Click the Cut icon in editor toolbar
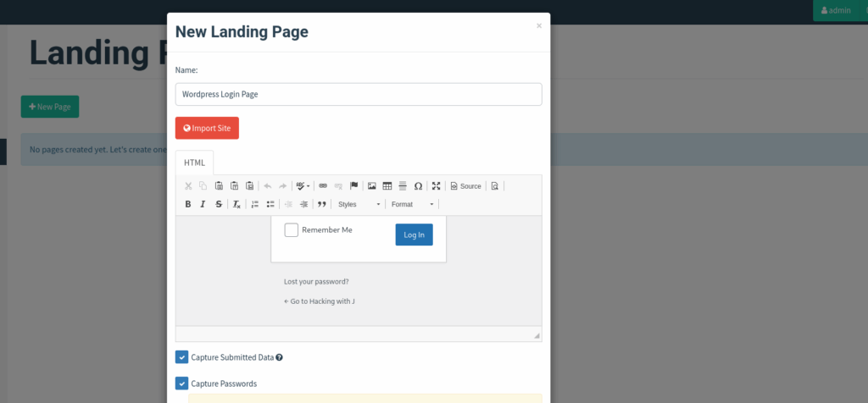The height and width of the screenshot is (403, 868). click(188, 186)
